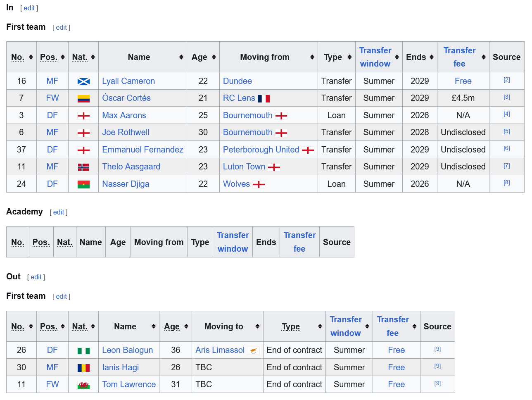The image size is (532, 400).
Task: Click England flag in Emmanuel Fernandez Nat. column
Action: [x=83, y=150]
